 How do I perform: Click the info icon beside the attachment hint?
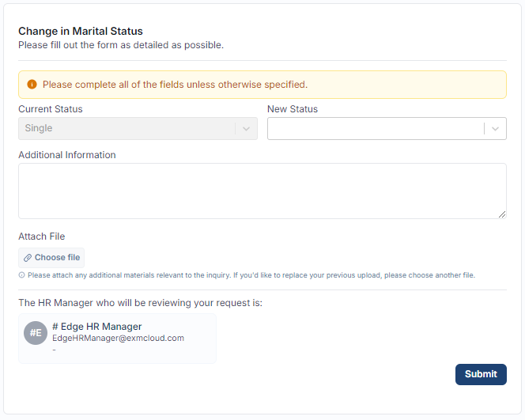click(x=21, y=275)
